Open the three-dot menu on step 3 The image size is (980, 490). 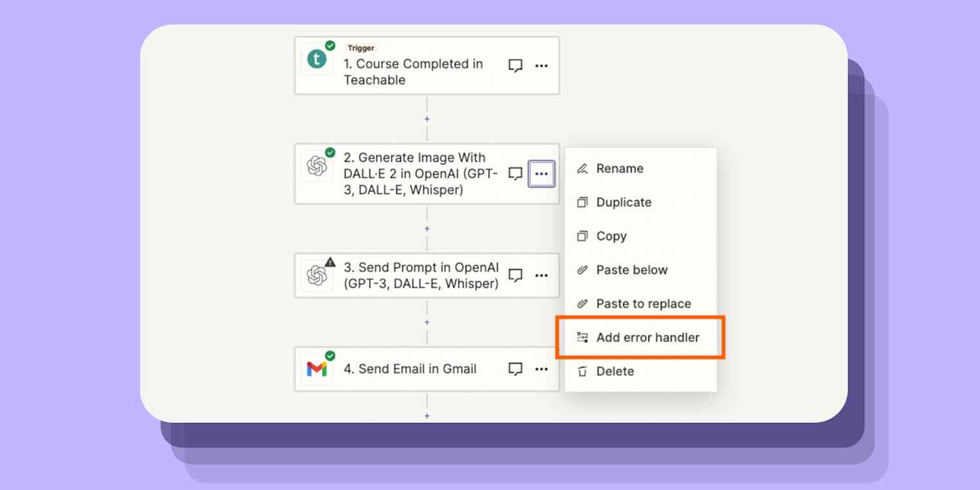point(542,275)
